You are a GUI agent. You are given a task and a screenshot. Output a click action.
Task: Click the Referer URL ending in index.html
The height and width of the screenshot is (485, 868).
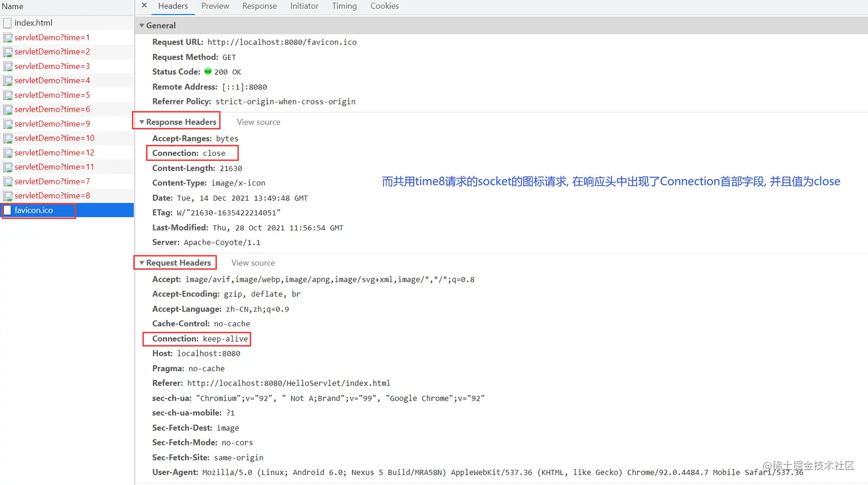tap(289, 383)
